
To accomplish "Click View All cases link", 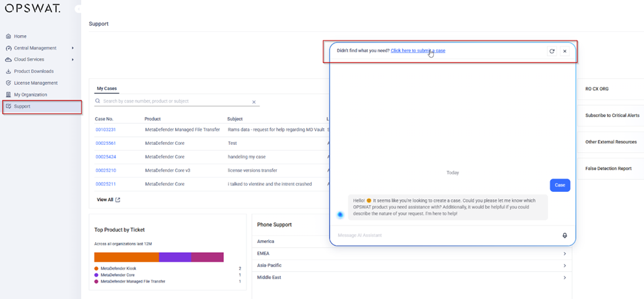I will pyautogui.click(x=105, y=200).
